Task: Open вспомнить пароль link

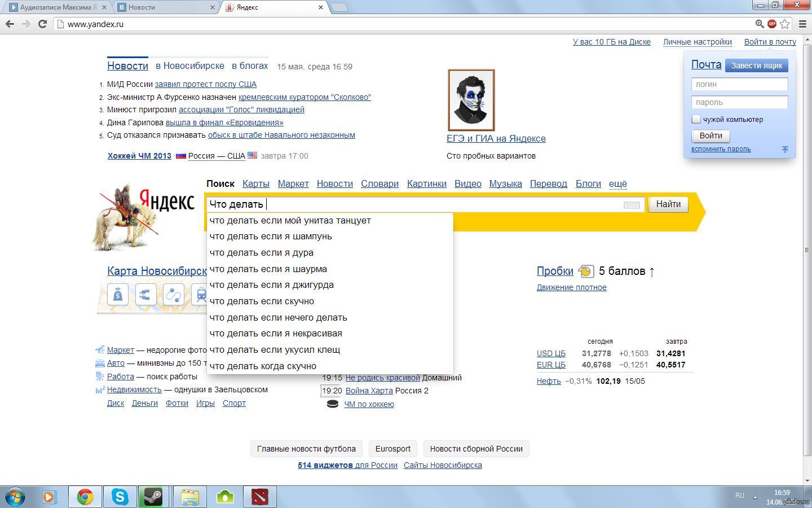Action: [721, 149]
